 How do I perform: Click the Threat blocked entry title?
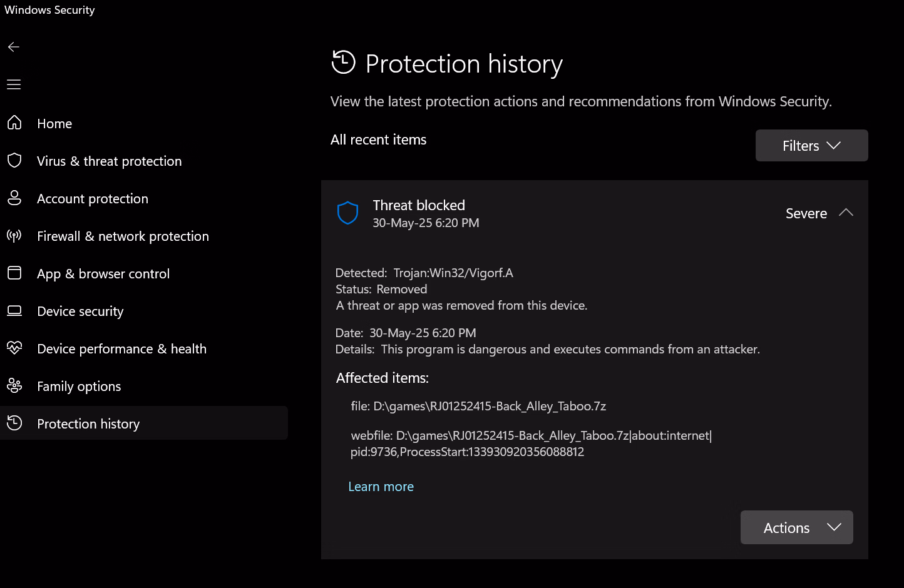coord(419,205)
